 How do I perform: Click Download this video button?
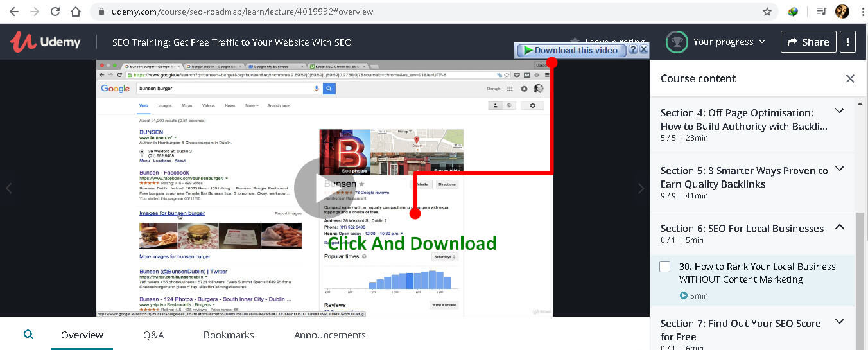click(x=570, y=50)
